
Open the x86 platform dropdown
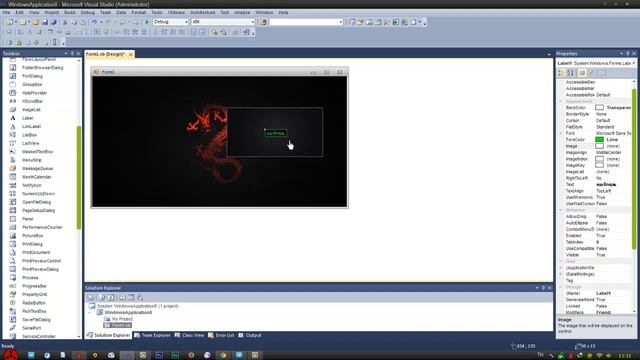point(252,22)
